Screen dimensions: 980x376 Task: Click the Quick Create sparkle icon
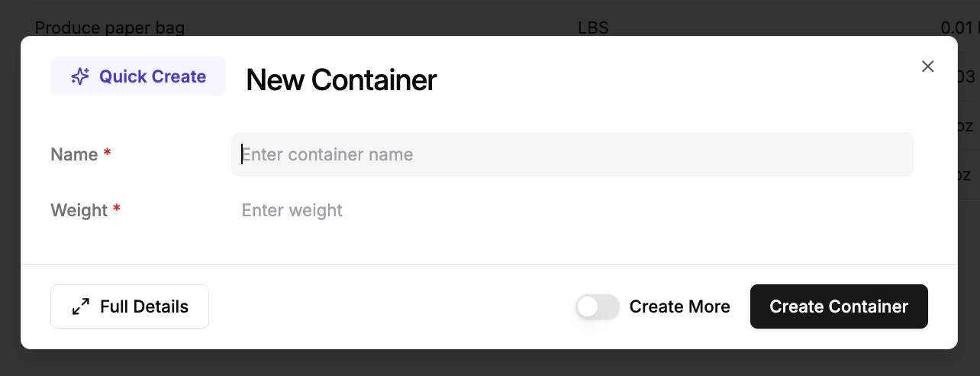coord(80,76)
